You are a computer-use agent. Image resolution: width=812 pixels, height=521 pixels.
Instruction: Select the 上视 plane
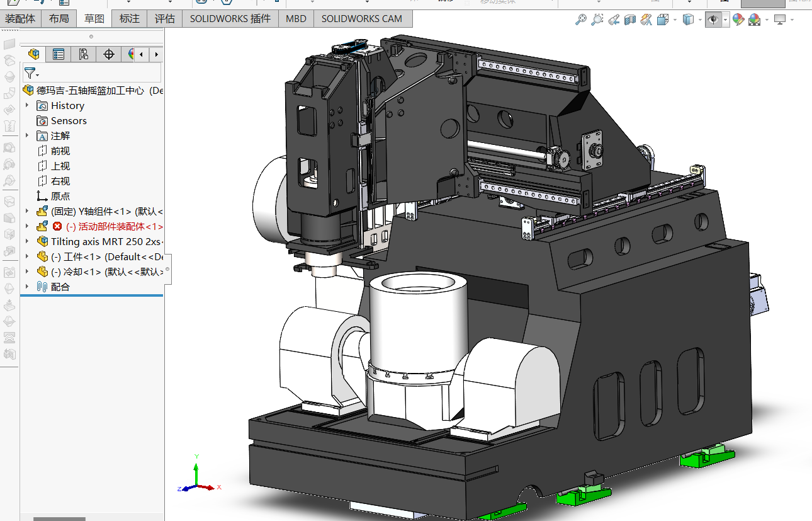(60, 166)
